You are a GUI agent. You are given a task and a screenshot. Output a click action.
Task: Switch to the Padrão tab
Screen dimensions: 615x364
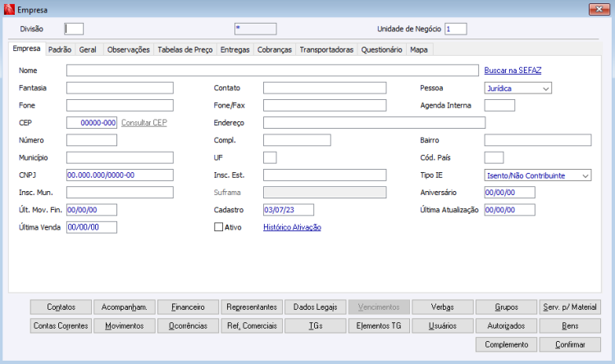coord(60,50)
